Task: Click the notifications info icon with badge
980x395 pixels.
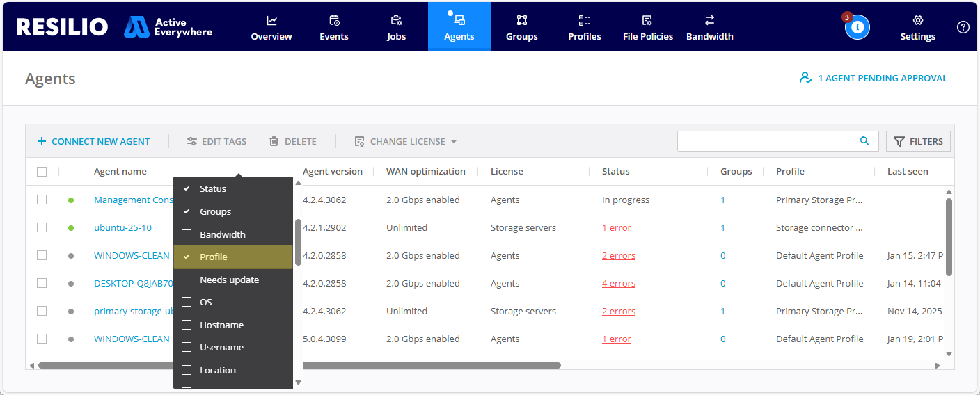Action: (857, 27)
